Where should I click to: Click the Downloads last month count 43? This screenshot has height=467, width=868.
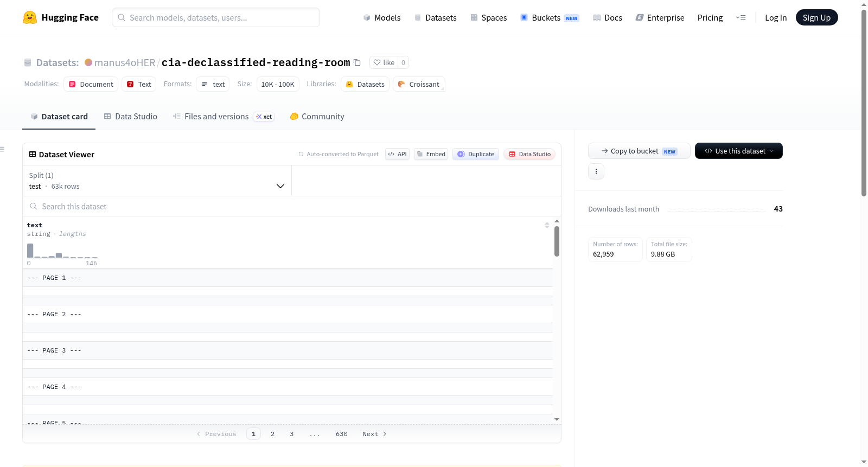[x=778, y=209]
